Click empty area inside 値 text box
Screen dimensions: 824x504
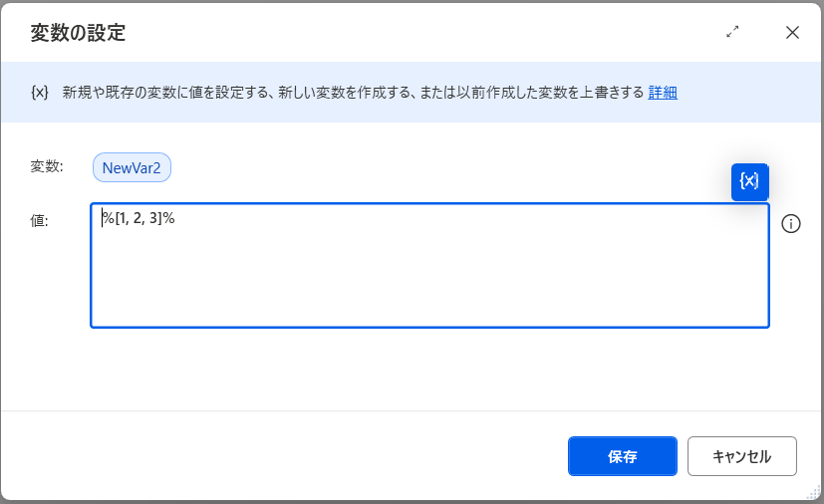coord(428,279)
